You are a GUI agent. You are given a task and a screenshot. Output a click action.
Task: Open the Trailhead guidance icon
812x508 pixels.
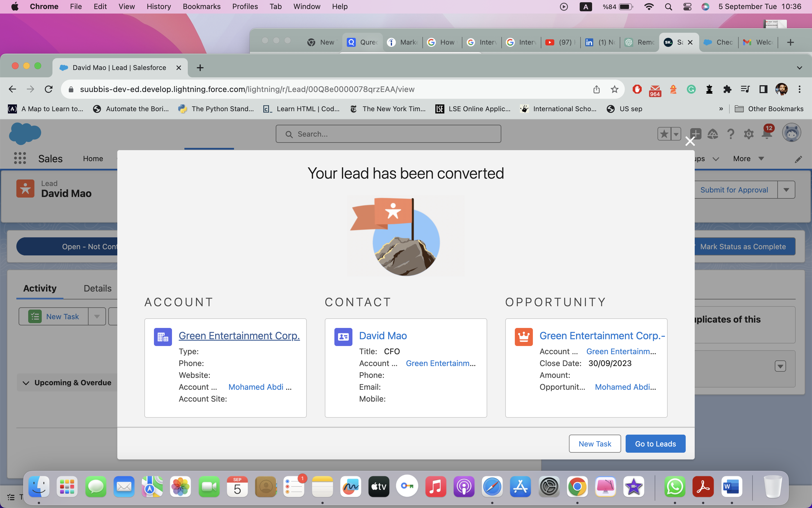713,134
